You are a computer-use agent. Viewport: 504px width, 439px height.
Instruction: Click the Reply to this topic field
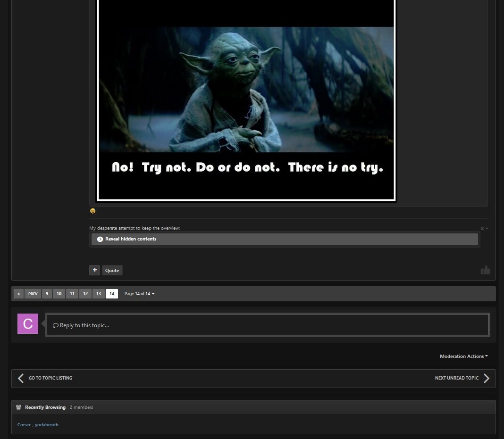[268, 325]
